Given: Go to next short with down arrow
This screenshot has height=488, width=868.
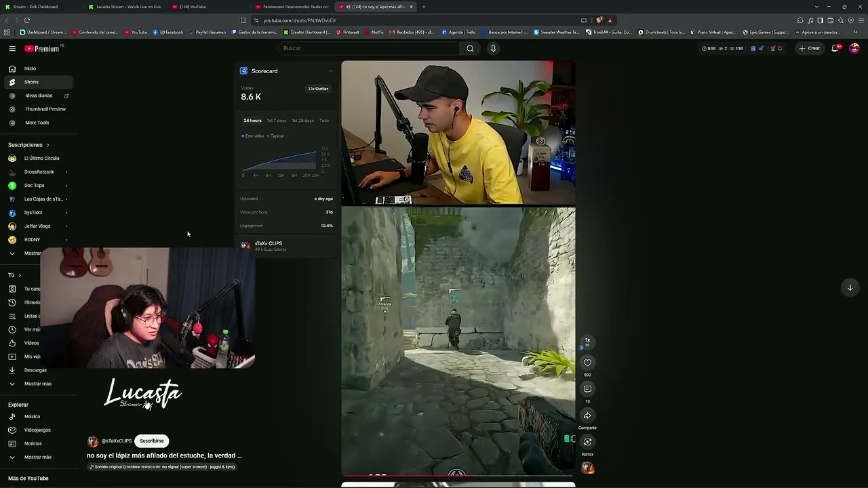Looking at the screenshot, I should [x=850, y=287].
